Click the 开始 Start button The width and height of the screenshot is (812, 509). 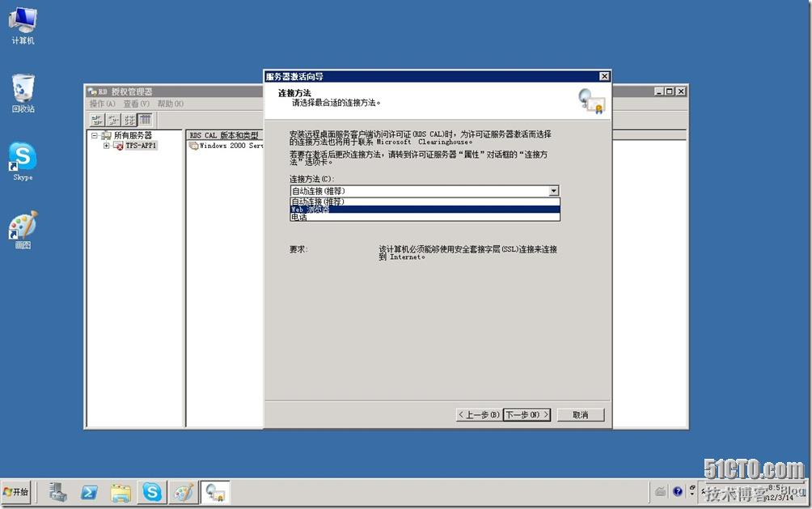click(16, 491)
